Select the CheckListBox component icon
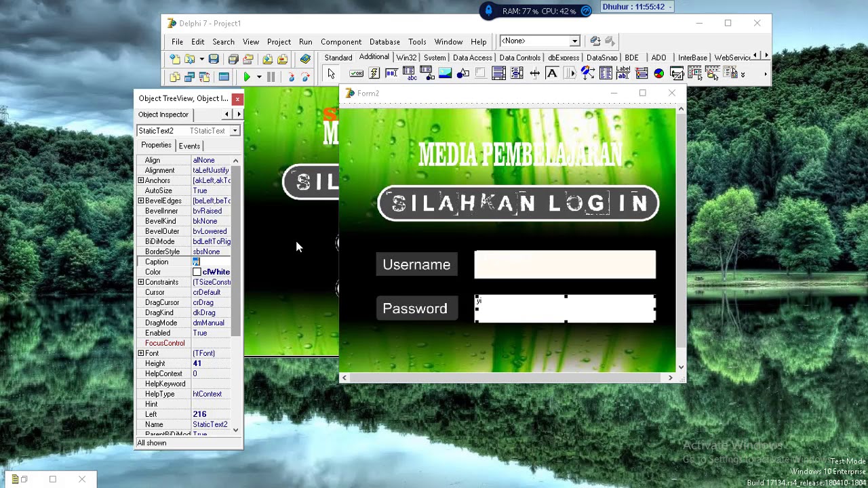This screenshot has width=868, height=488. click(517, 73)
